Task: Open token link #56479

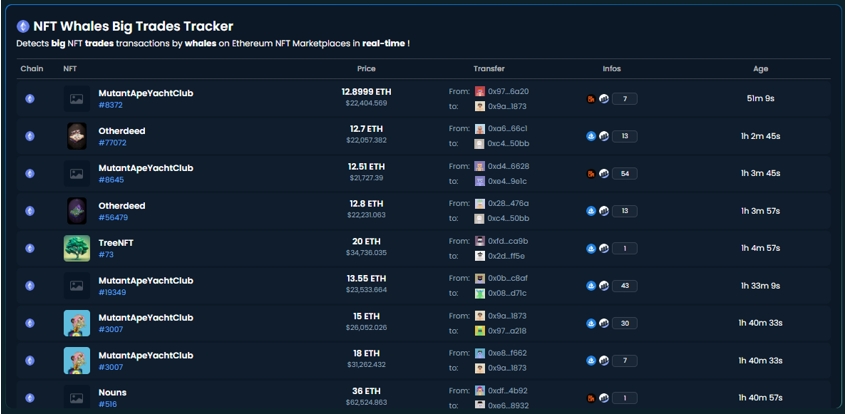Action: pos(113,218)
